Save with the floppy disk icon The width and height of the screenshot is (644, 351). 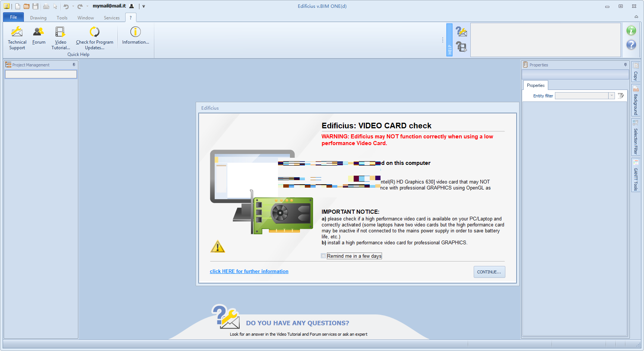[x=35, y=6]
